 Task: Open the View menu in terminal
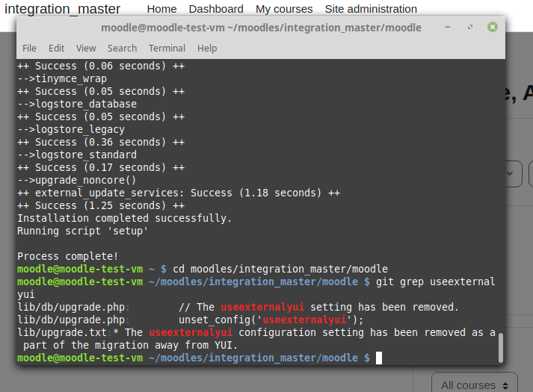pos(86,49)
